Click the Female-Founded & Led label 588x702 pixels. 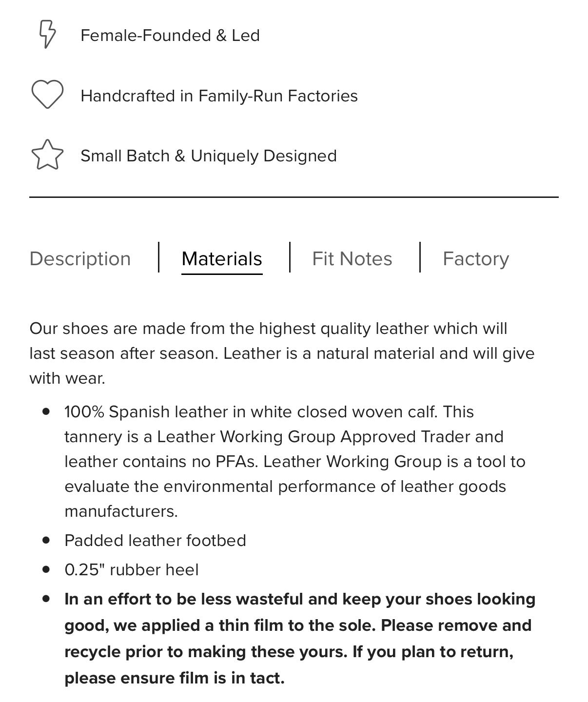point(170,36)
